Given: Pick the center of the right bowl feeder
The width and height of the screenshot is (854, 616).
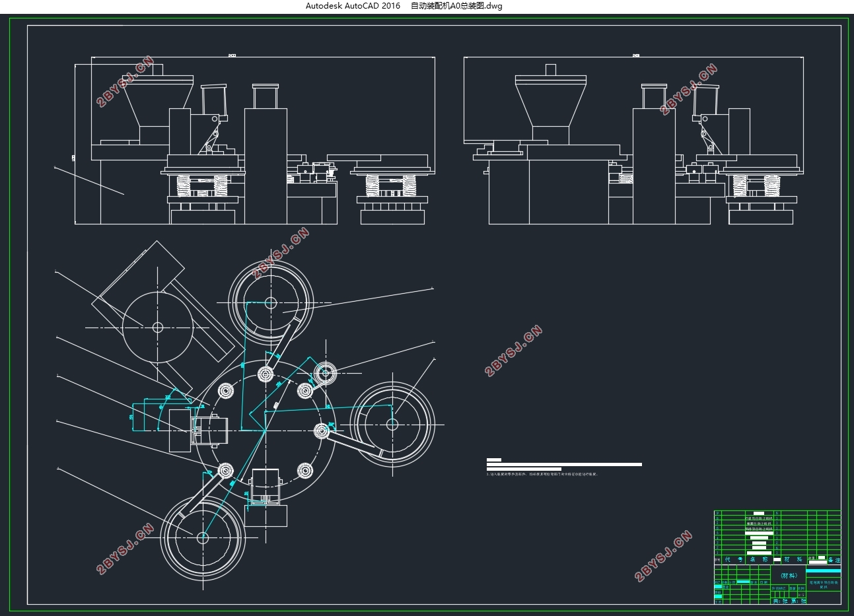Looking at the screenshot, I should pos(392,424).
